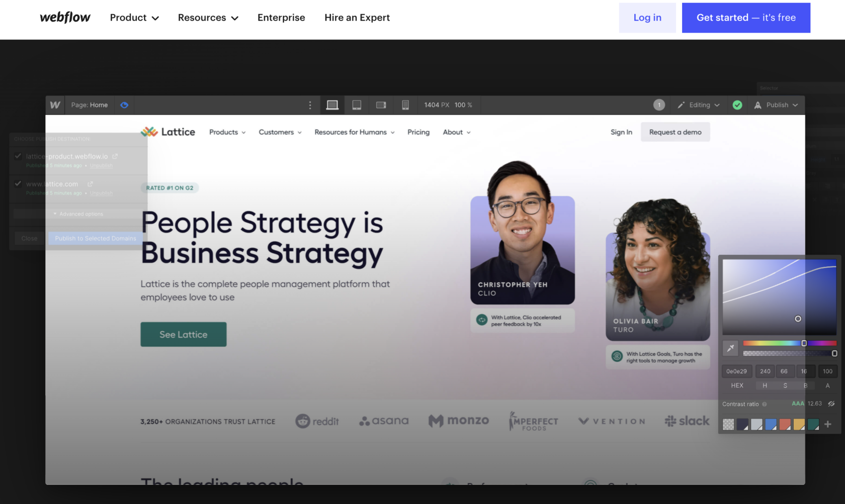Click the See Lattice button
This screenshot has width=845, height=504.
pos(184,334)
